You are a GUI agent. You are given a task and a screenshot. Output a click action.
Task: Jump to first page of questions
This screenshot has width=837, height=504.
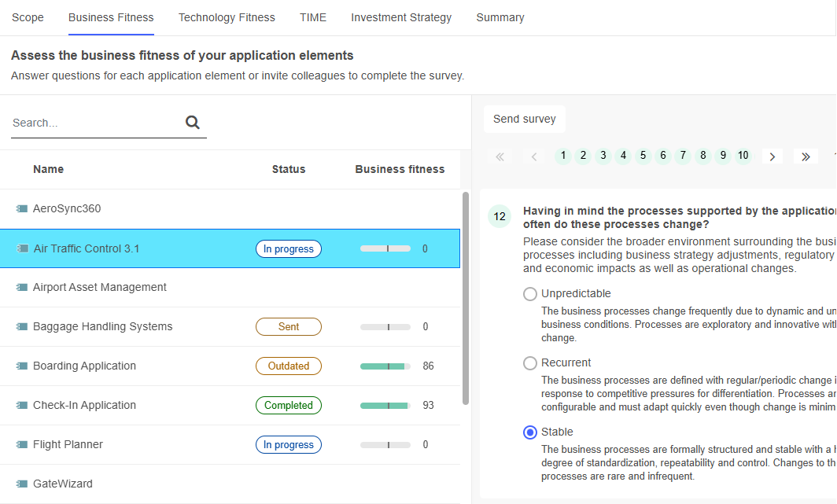click(500, 156)
